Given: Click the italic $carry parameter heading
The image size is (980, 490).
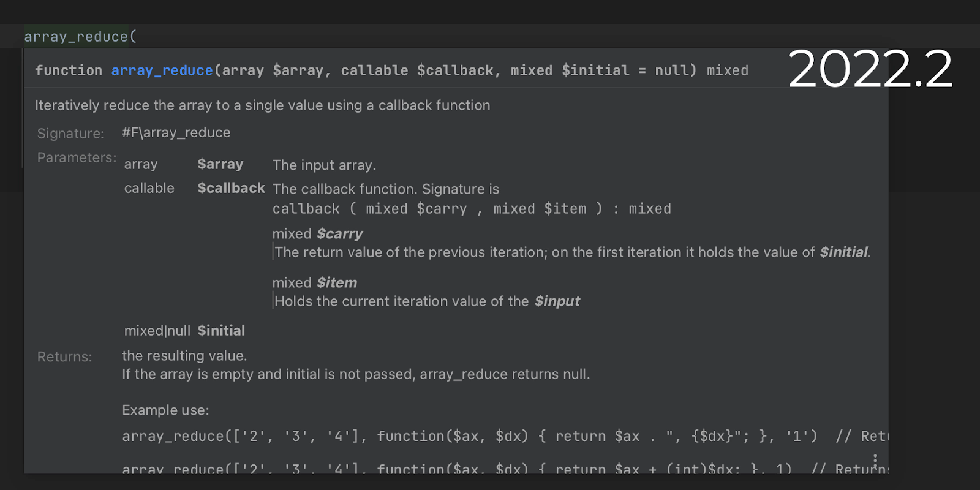Looking at the screenshot, I should 339,234.
